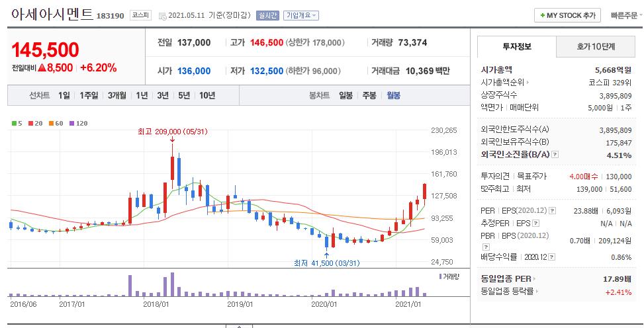The height and width of the screenshot is (328, 644).
Task: Open 동일업종 PER arrow link
Action: point(534,279)
